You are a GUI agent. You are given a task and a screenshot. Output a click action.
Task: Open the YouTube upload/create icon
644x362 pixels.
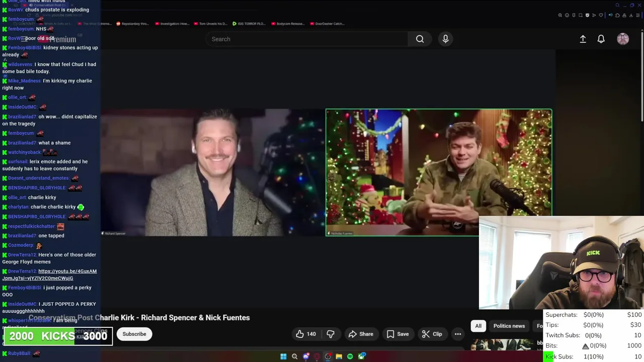pos(583,39)
